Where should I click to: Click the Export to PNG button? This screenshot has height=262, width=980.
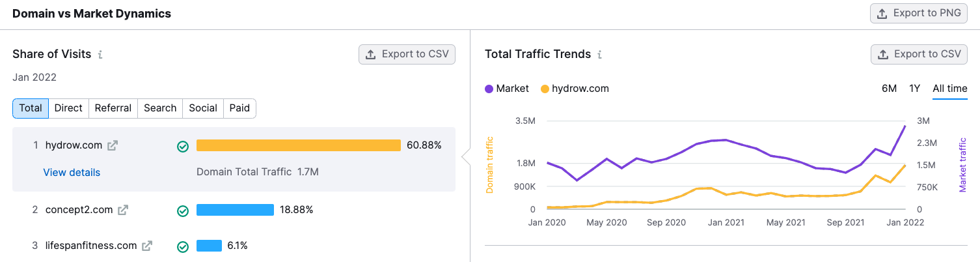919,13
